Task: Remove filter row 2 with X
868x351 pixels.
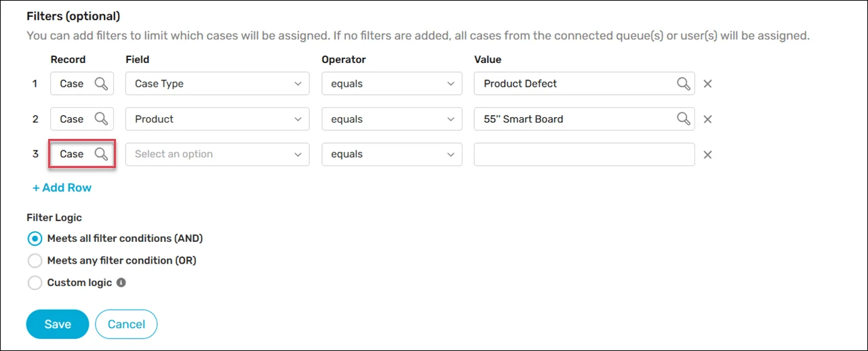Action: (x=707, y=119)
